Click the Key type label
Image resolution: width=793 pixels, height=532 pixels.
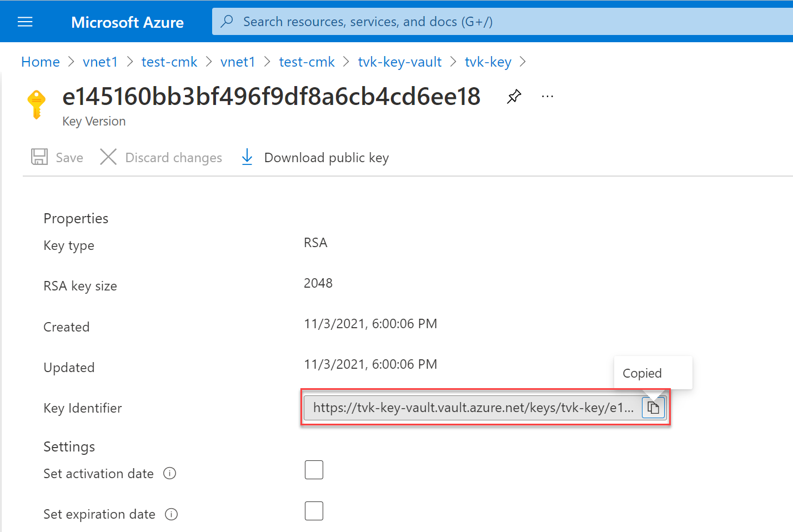coord(69,245)
